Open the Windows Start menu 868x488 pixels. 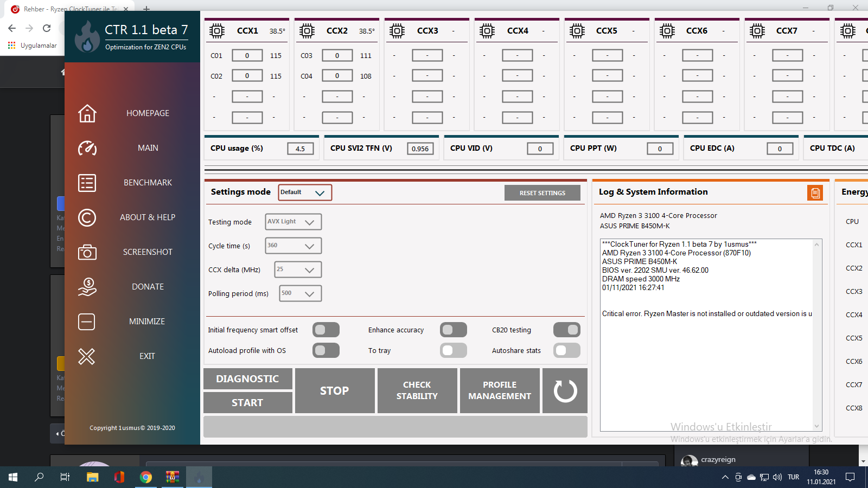(x=13, y=477)
